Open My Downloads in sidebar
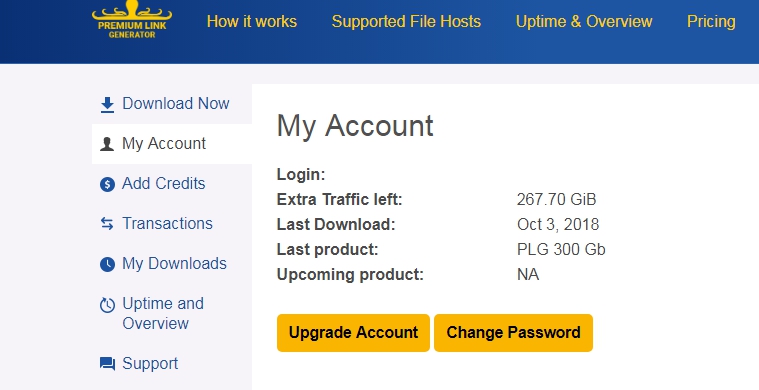The width and height of the screenshot is (759, 390). point(172,264)
